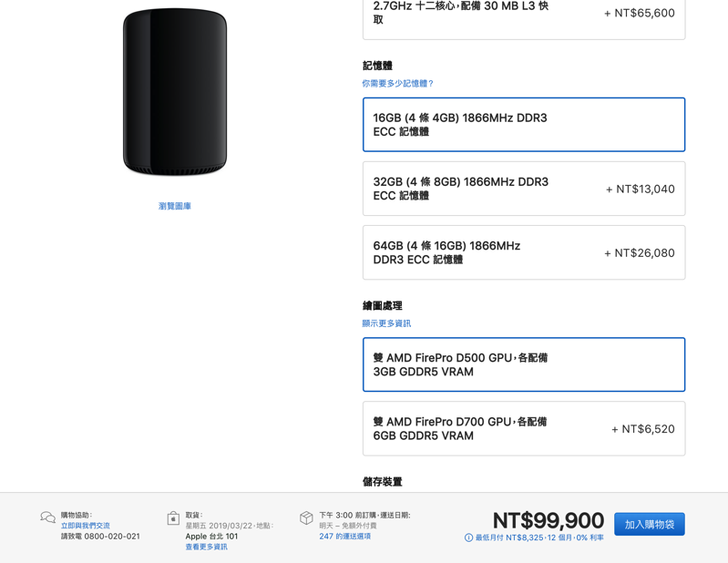The width and height of the screenshot is (728, 563).
Task: Click 加入購物袋 button
Action: (649, 524)
